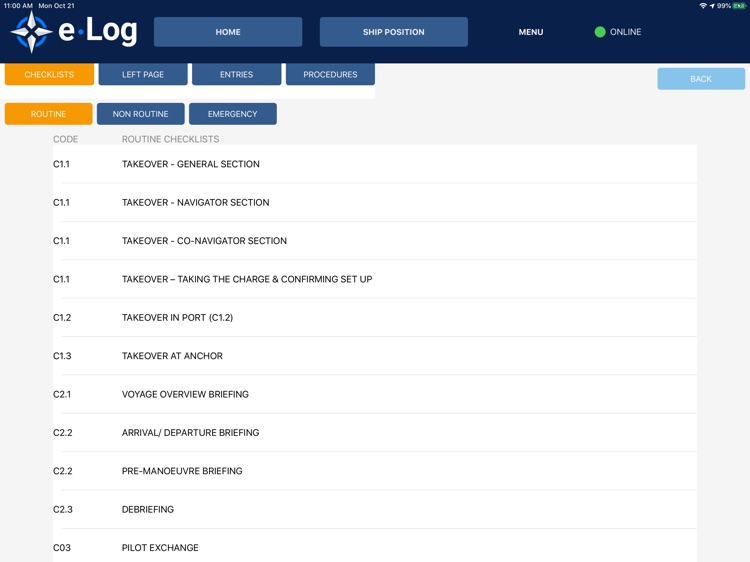Viewport: 750px width, 562px height.
Task: Select the CHECKLISTS tab
Action: pyautogui.click(x=49, y=74)
